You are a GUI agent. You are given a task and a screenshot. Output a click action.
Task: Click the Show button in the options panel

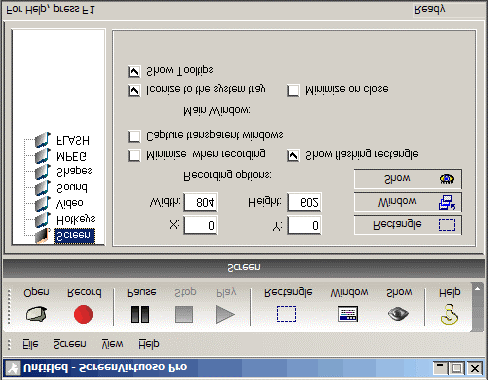coord(408,179)
